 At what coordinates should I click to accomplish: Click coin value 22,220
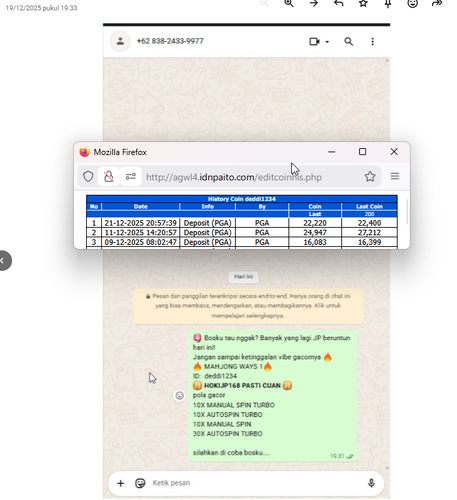[315, 223]
